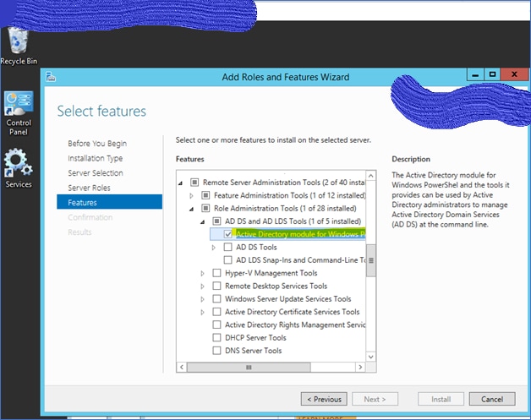Minimize the Add Roles and Features Wizard

[x=475, y=74]
